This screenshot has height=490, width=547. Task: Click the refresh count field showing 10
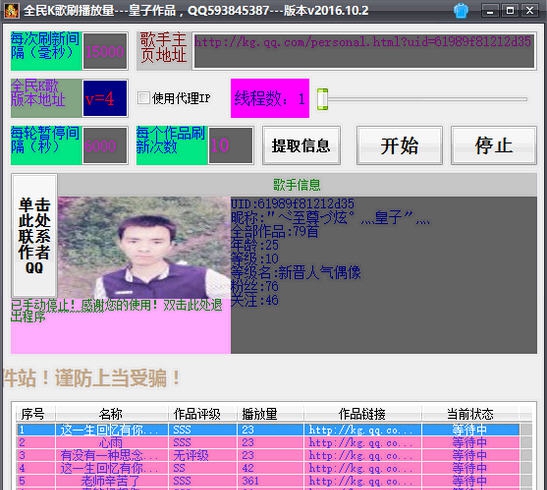tap(231, 145)
